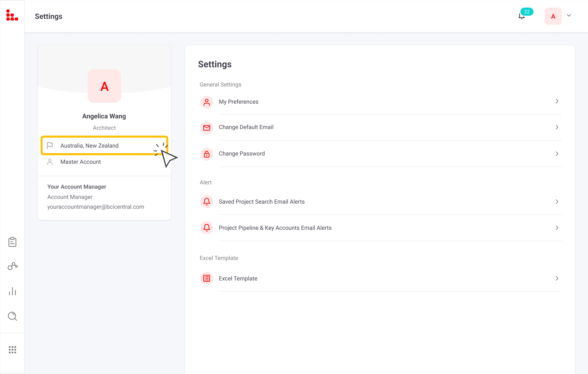
Task: Expand the user menu chevron at top right
Action: [x=569, y=15]
